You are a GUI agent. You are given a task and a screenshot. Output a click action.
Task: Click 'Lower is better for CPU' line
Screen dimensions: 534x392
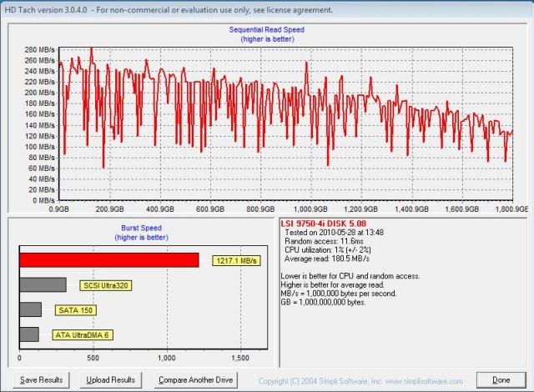[350, 276]
